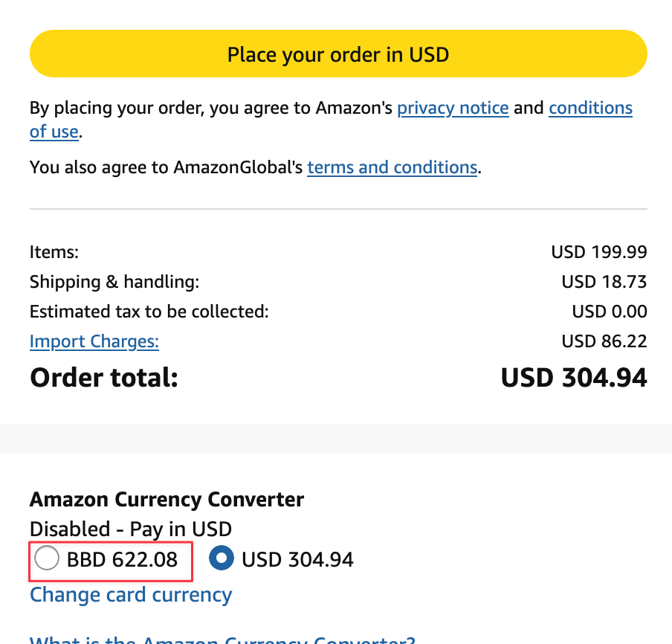
Task: Select the USD 304.94 payment option
Action: click(x=221, y=559)
